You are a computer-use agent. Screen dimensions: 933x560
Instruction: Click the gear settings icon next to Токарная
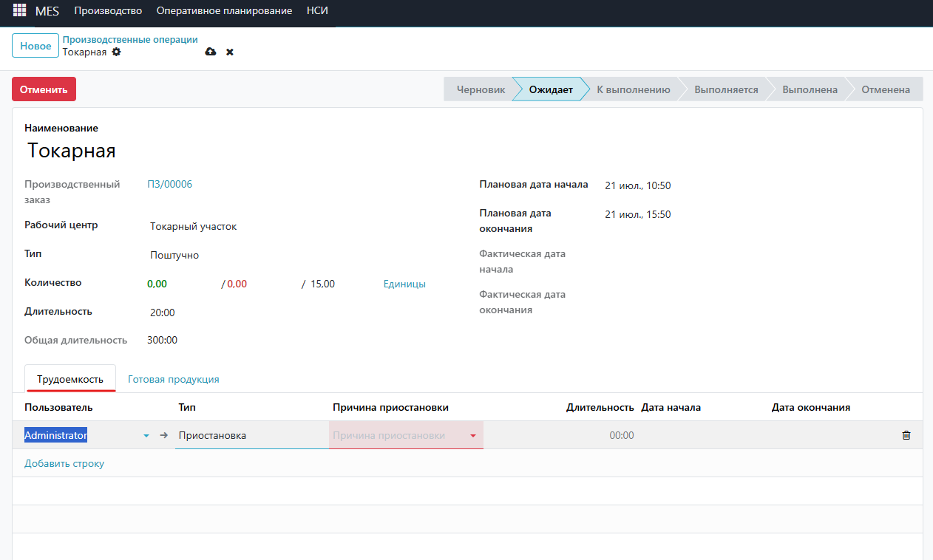[116, 52]
